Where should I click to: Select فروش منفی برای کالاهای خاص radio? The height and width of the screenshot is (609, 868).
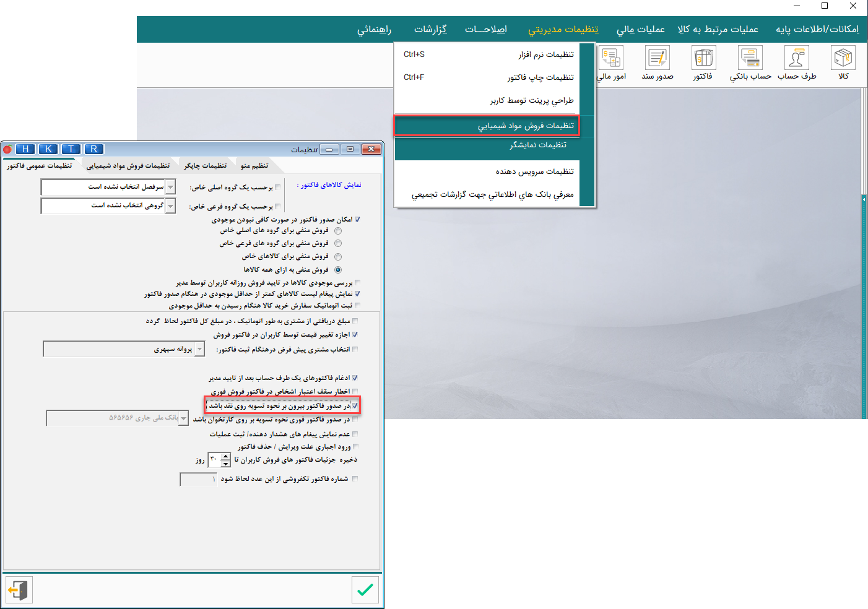click(x=338, y=257)
